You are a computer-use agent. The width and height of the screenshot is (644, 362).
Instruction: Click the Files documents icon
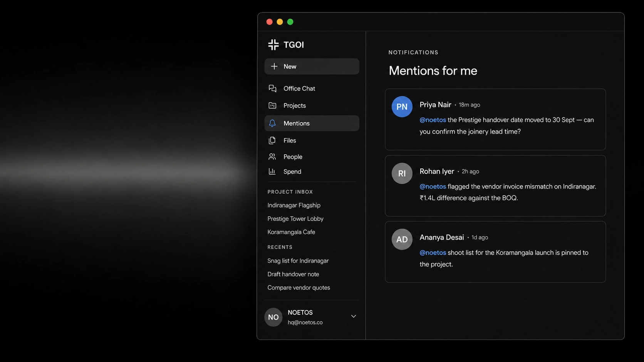tap(272, 140)
